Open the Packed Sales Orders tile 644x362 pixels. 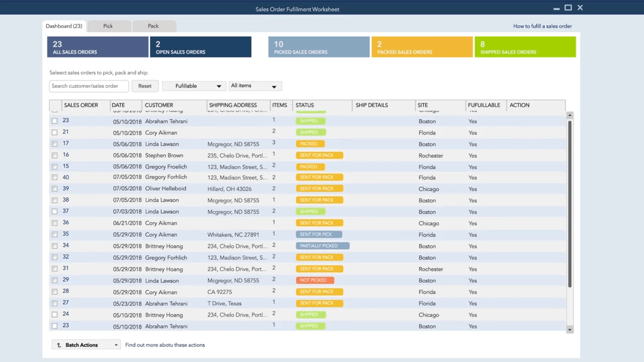pyautogui.click(x=422, y=47)
